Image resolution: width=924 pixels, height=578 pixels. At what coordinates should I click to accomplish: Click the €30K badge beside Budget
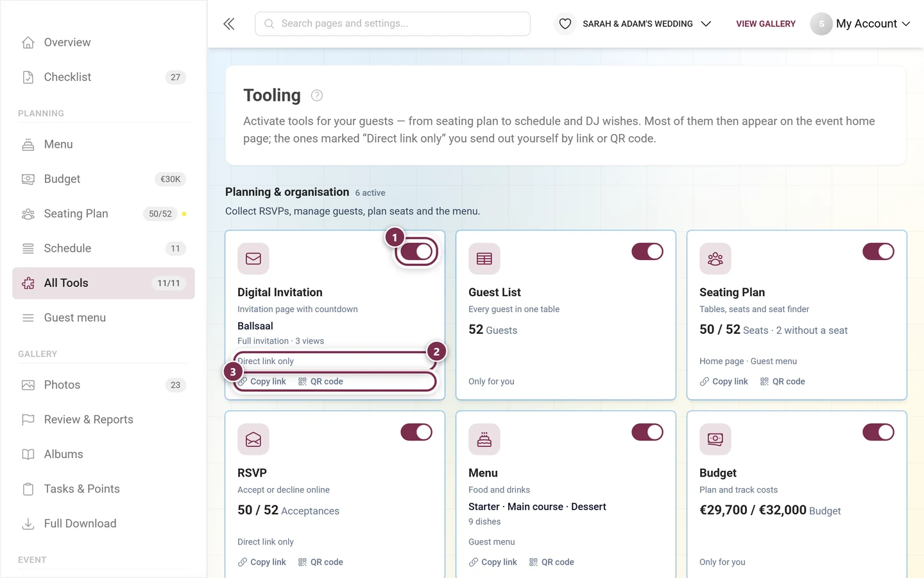tap(170, 179)
